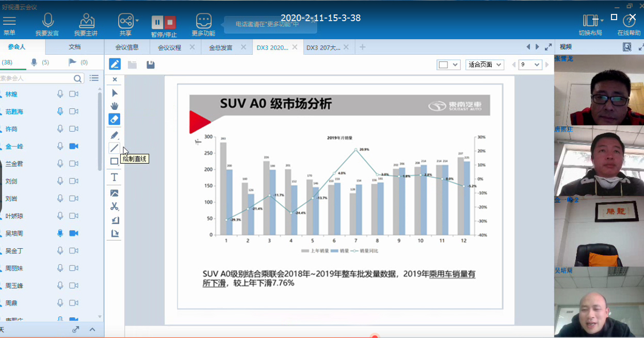
Task: Toggle camera for 吴培周
Action: click(x=74, y=233)
